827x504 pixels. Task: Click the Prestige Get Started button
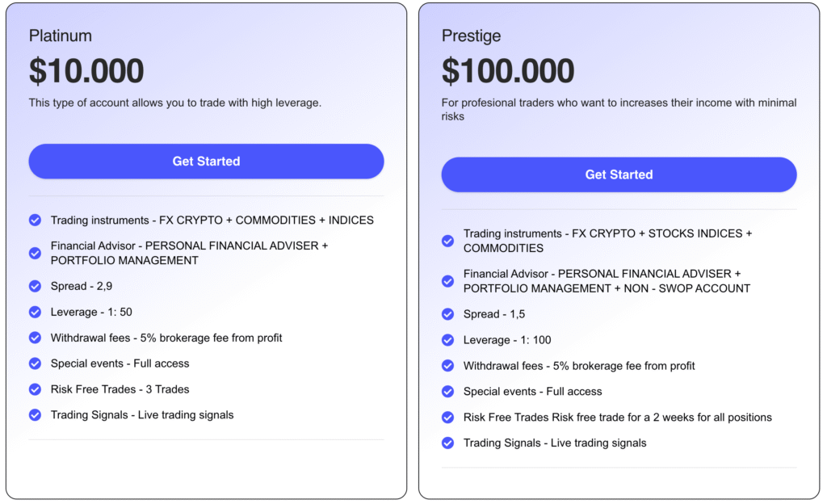coord(619,174)
